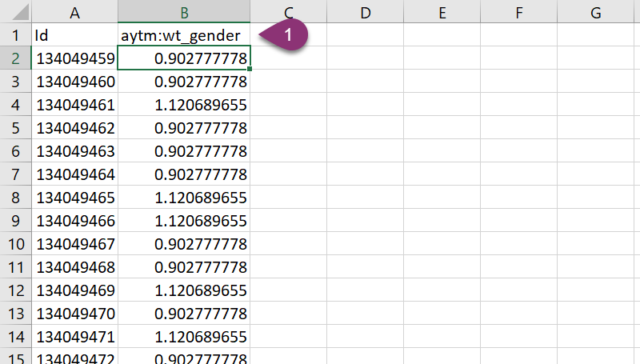
Task: Select column D header
Action: (x=366, y=12)
